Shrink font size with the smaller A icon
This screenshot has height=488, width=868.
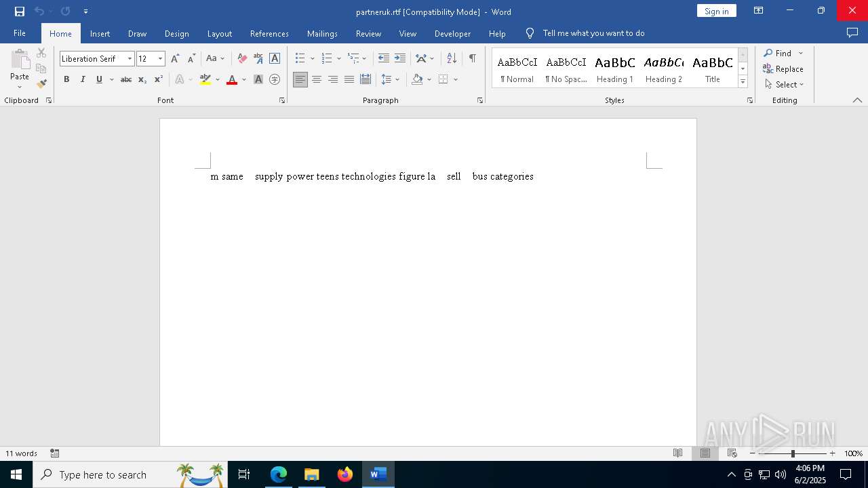click(191, 58)
